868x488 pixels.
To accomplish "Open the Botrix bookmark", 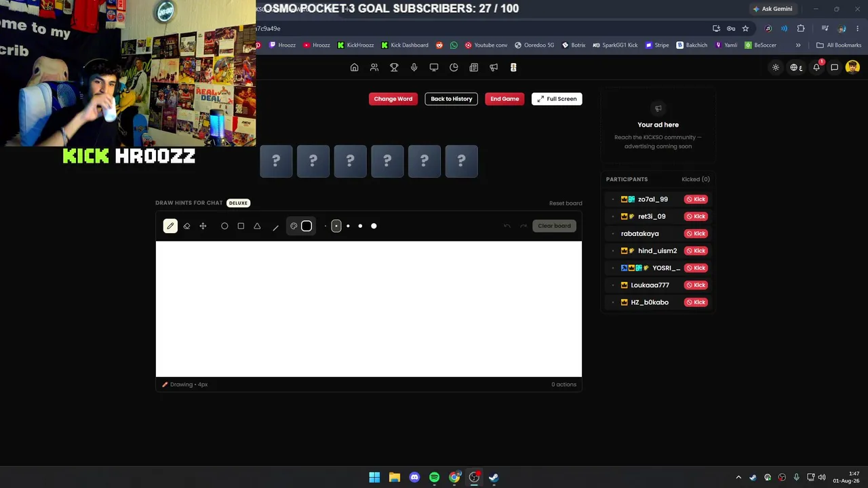I will click(x=574, y=45).
